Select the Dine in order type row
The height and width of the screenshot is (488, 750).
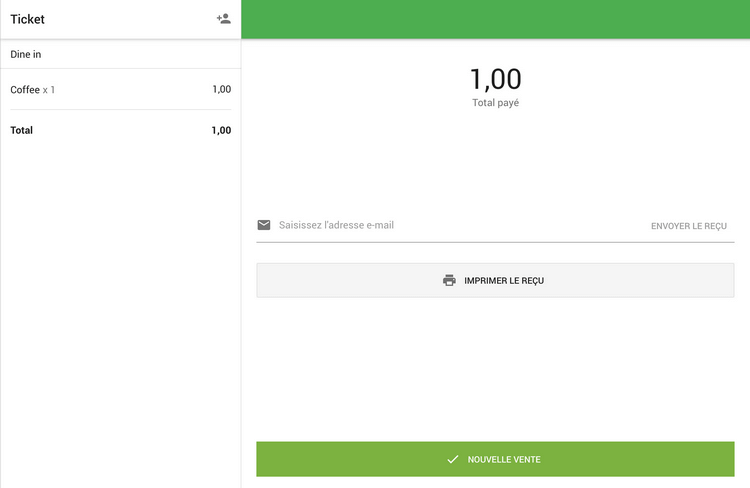pos(120,54)
